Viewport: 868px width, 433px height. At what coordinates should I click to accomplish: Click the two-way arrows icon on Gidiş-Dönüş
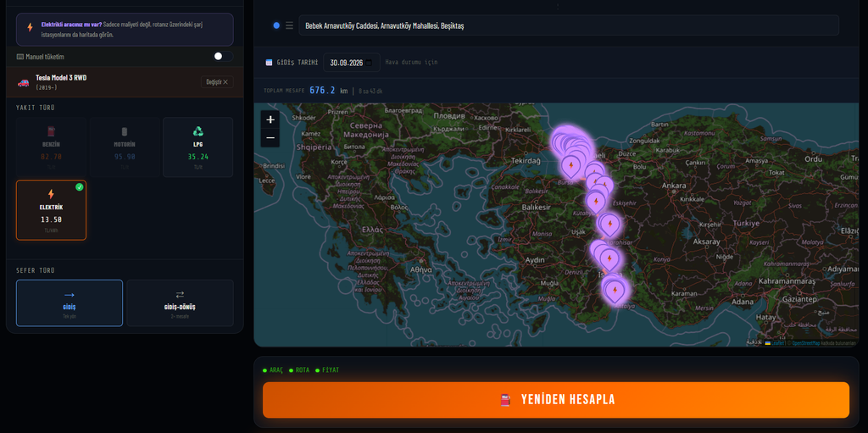tap(180, 295)
